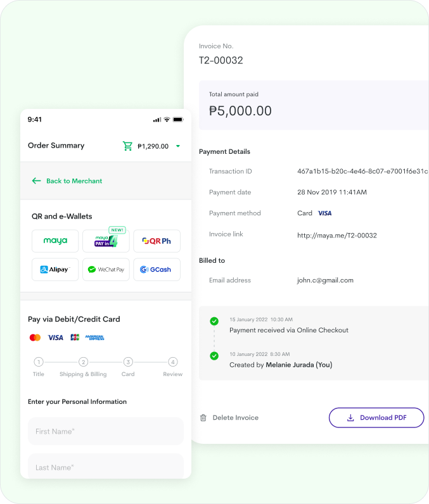Viewport: 429px width, 504px height.
Task: Select the Maya e-wallet option
Action: coord(55,241)
